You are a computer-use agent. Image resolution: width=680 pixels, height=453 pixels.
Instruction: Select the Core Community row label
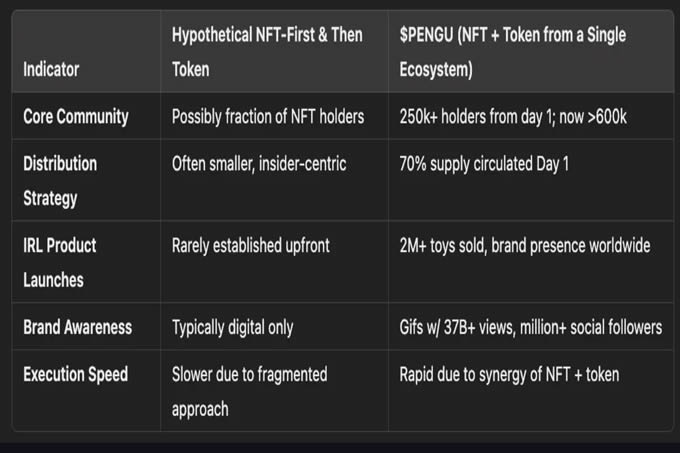point(75,116)
